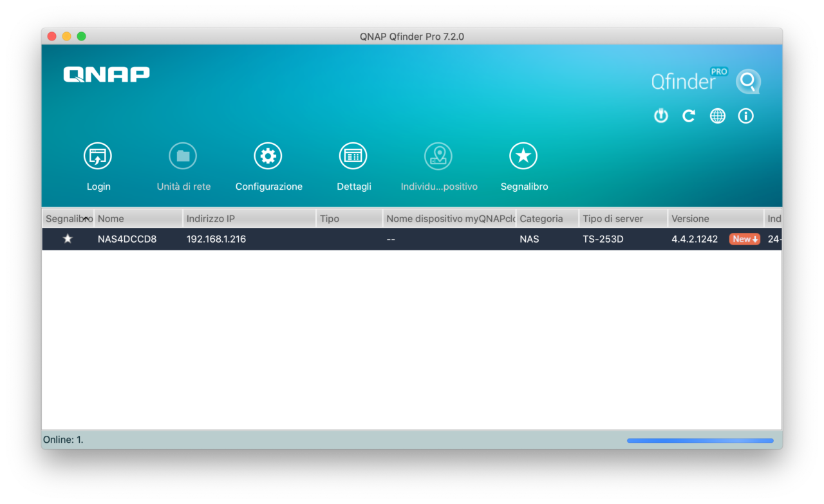Image resolution: width=824 pixels, height=504 pixels.
Task: Click the New update badge
Action: coord(744,239)
